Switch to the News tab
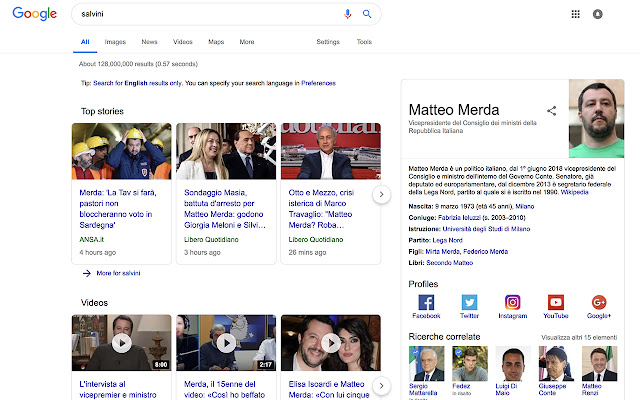640x400 pixels. [149, 42]
